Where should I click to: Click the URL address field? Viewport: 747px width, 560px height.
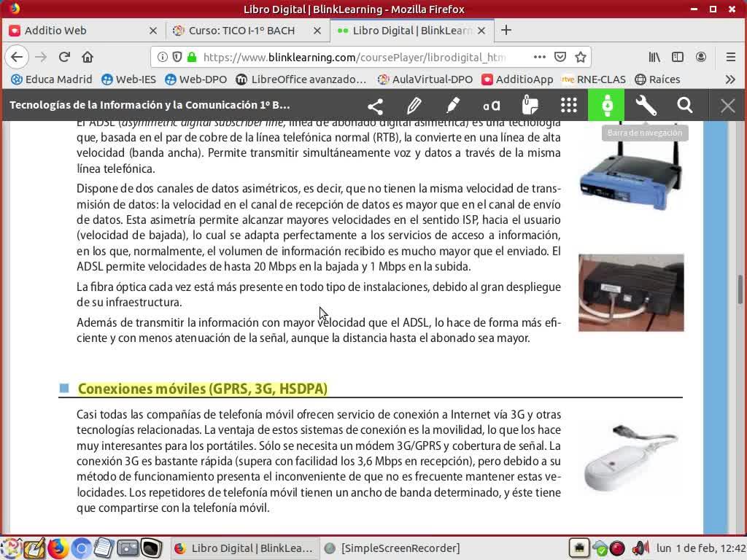pyautogui.click(x=354, y=57)
